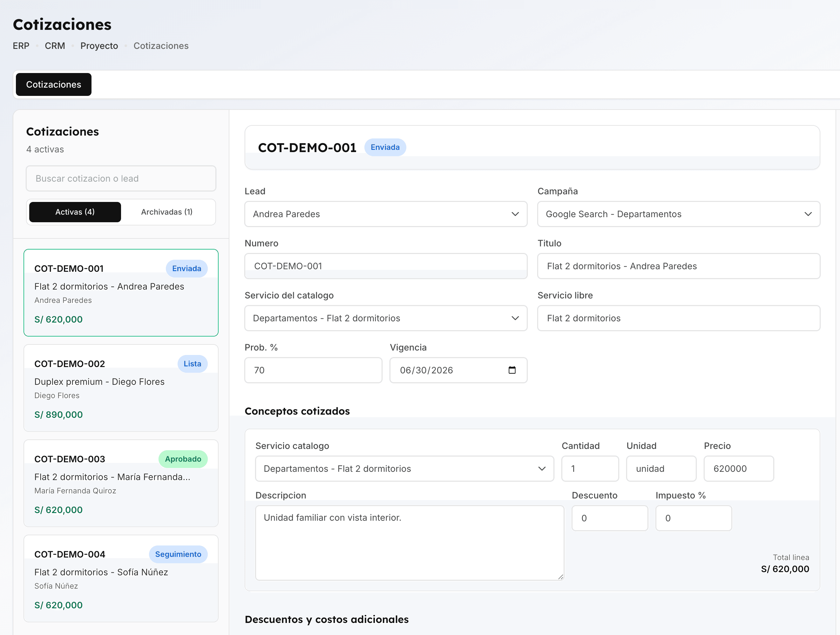840x635 pixels.
Task: Click the Diego Flores lead name
Action: [x=57, y=396]
